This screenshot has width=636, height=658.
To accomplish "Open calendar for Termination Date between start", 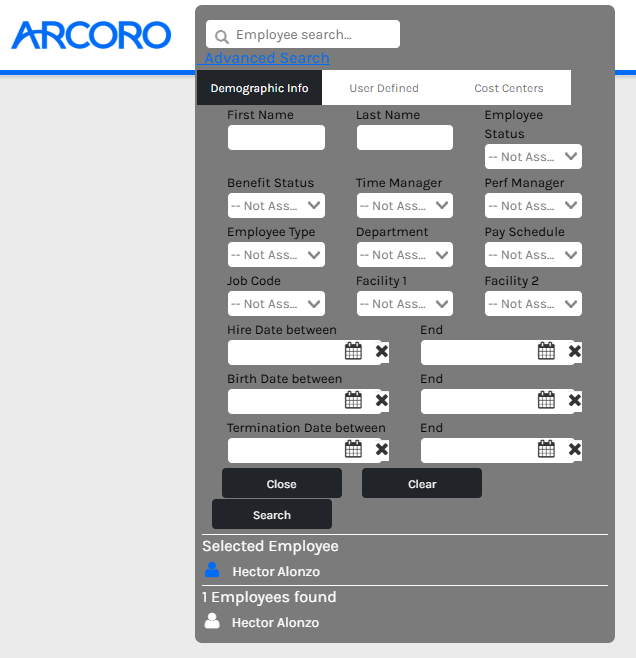I will (x=353, y=449).
